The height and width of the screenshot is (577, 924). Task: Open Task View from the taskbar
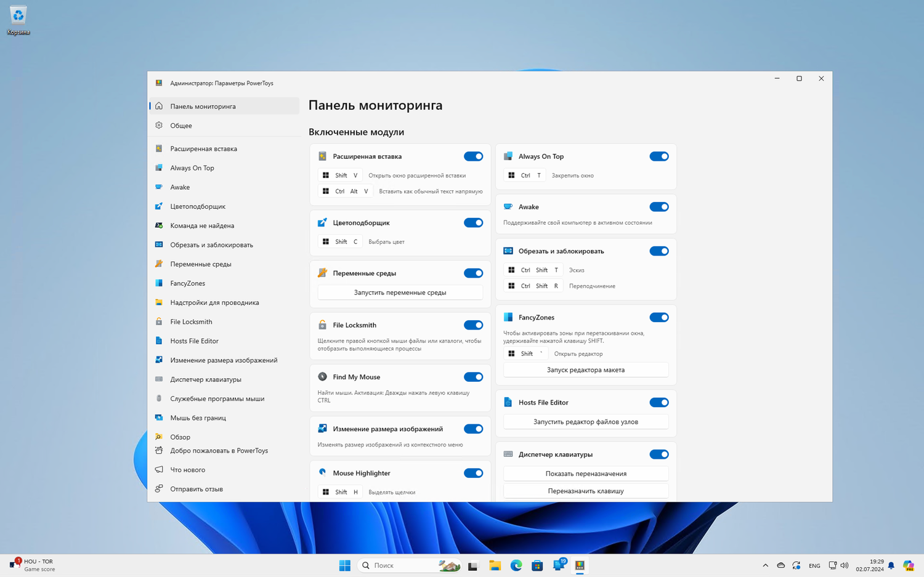473,565
